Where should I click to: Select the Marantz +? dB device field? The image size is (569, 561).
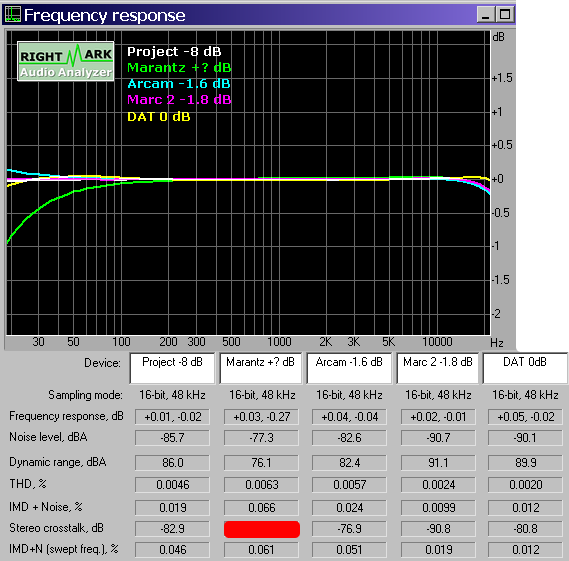(x=261, y=368)
